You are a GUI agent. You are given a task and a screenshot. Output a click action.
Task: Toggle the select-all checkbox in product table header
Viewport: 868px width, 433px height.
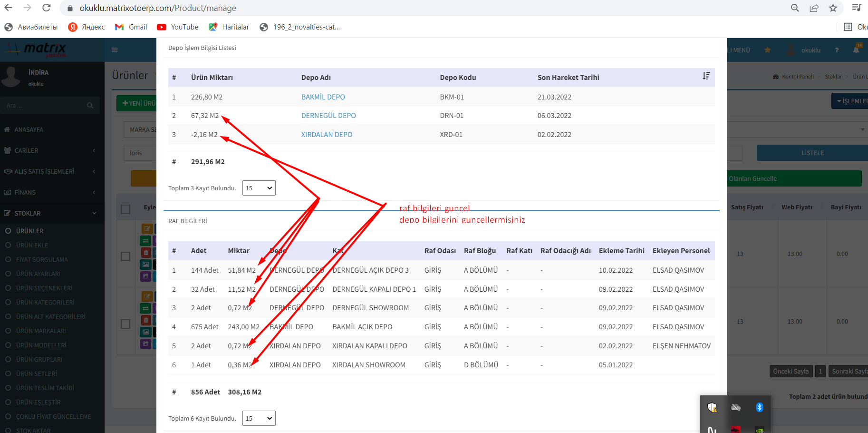click(125, 209)
